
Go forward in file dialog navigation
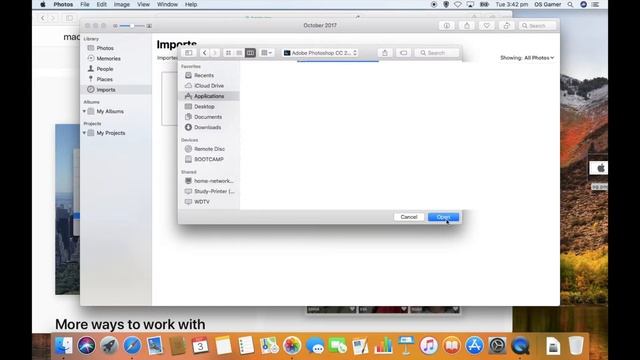point(215,53)
